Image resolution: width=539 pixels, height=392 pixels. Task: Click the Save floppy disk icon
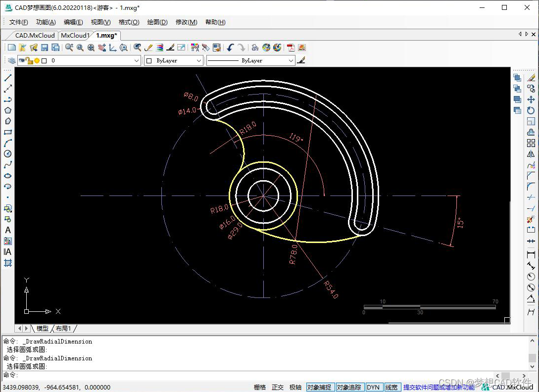click(45, 48)
